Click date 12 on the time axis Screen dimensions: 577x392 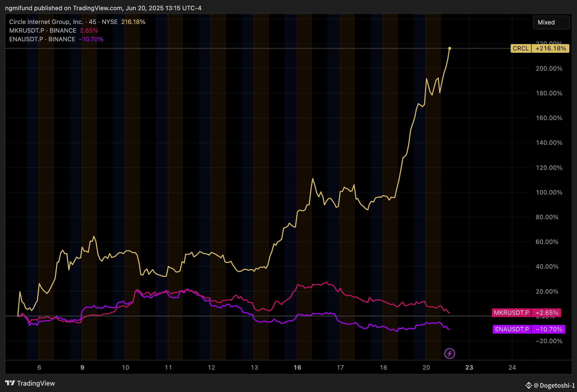(x=211, y=368)
